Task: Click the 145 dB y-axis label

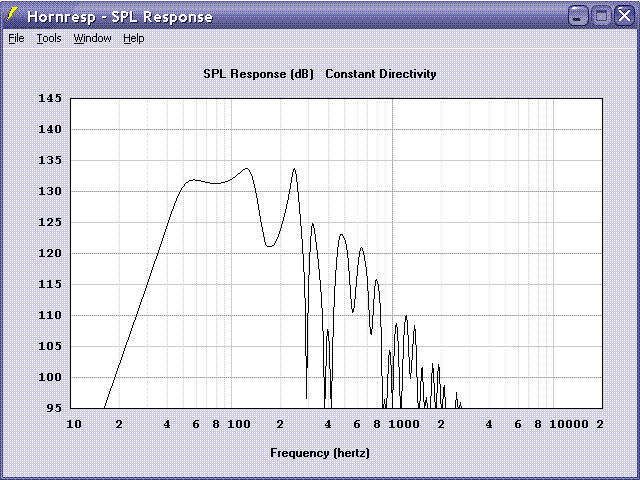Action: pos(50,98)
